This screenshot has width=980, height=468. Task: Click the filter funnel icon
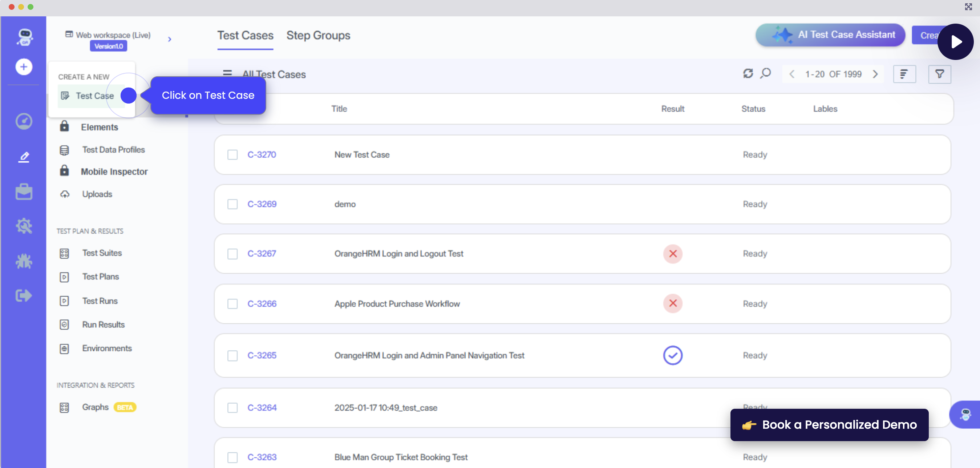click(939, 74)
